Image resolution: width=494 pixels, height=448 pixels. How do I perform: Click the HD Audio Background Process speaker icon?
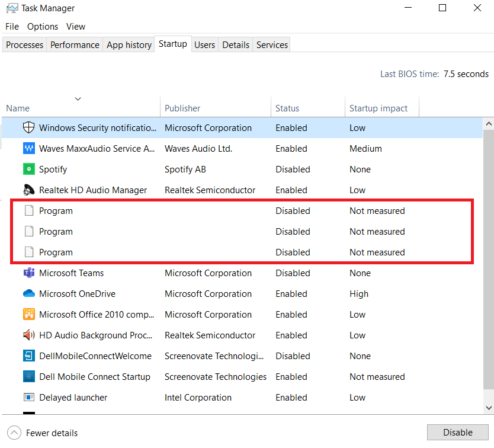(x=28, y=335)
